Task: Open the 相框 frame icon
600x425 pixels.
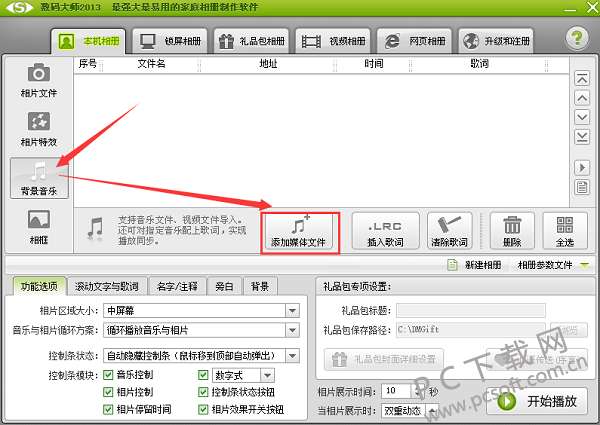Action: 39,219
